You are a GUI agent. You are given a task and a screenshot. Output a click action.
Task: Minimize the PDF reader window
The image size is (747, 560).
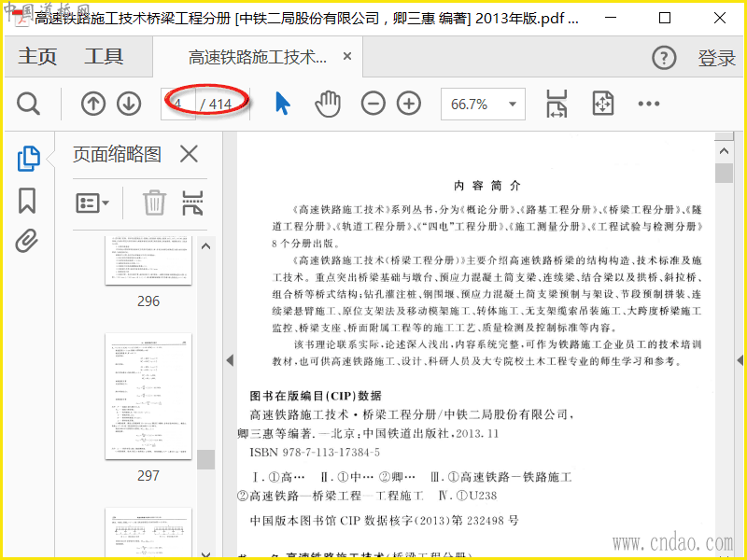point(611,18)
